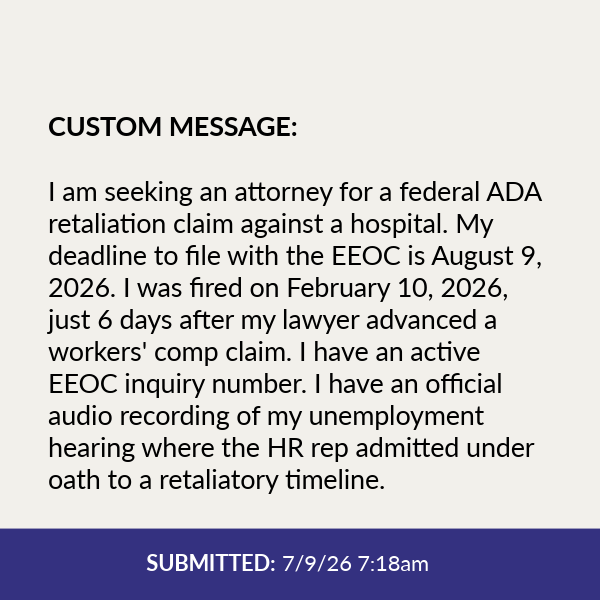Screen dimensions: 600x600
Task: Click the phrase "EEOC inquiry number"
Action: click(178, 385)
